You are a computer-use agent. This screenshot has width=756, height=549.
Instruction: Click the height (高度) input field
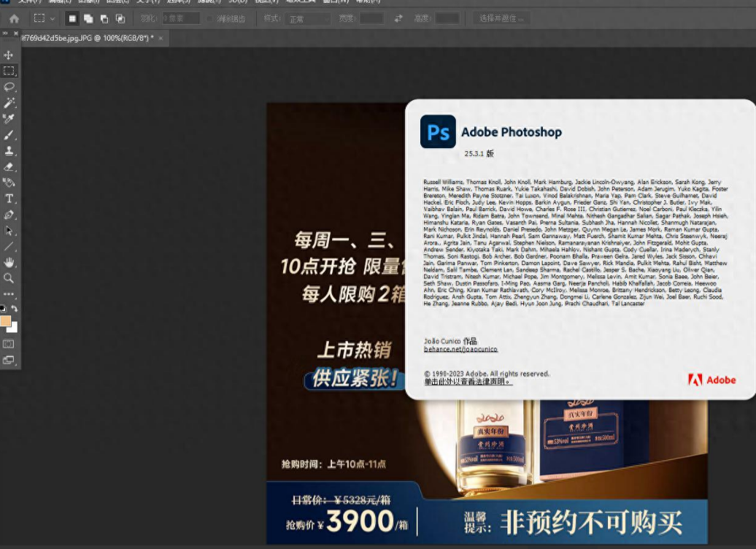coord(447,19)
